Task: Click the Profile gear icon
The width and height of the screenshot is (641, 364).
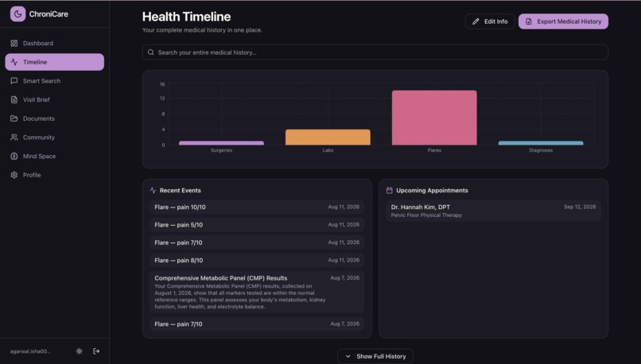Action: [x=14, y=175]
